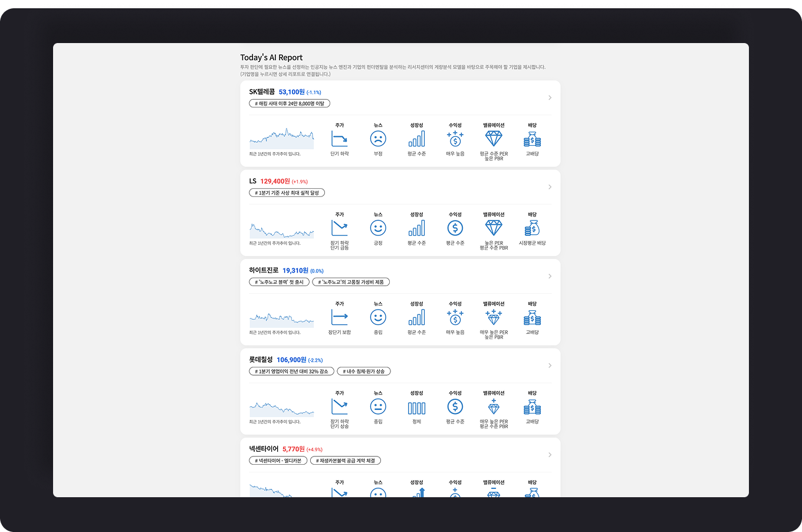Click the money bag dividend icon for LS
This screenshot has height=532, width=802.
[532, 228]
